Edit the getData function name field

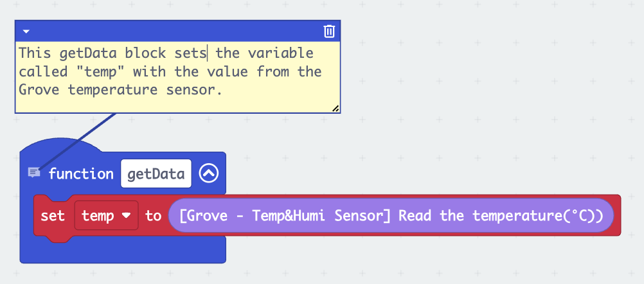coord(156,173)
